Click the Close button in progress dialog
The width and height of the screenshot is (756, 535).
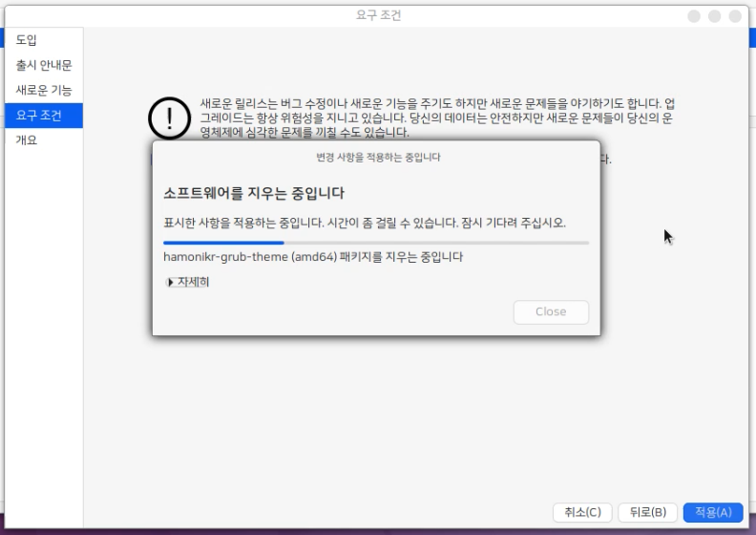tap(551, 311)
